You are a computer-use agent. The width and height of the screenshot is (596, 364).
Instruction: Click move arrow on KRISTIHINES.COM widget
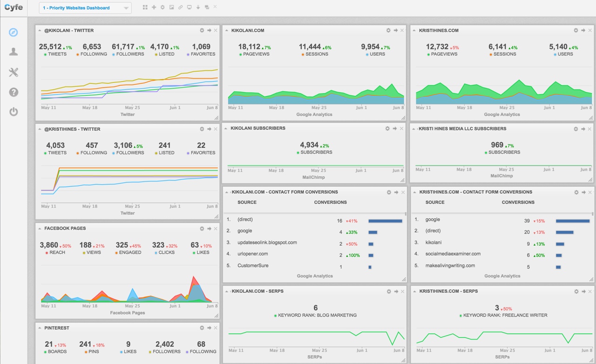pyautogui.click(x=583, y=30)
